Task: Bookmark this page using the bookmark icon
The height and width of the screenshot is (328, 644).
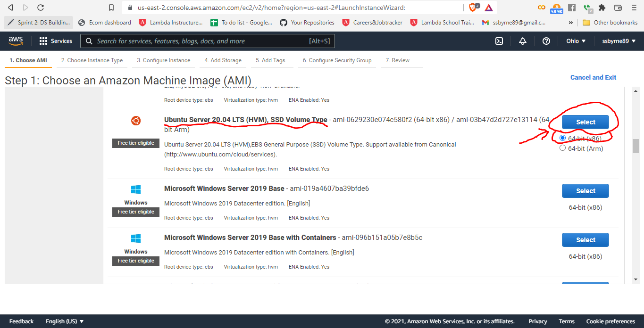Action: point(111,8)
